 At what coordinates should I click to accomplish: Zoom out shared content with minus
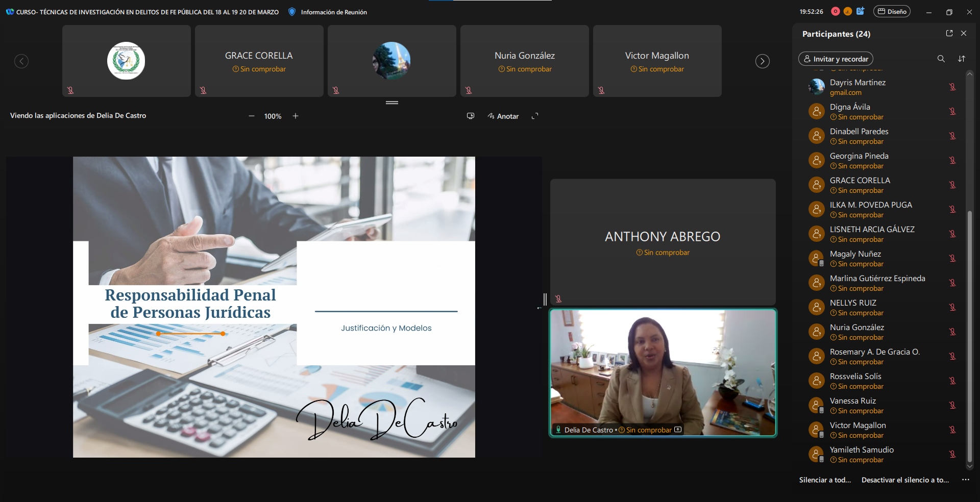(252, 116)
